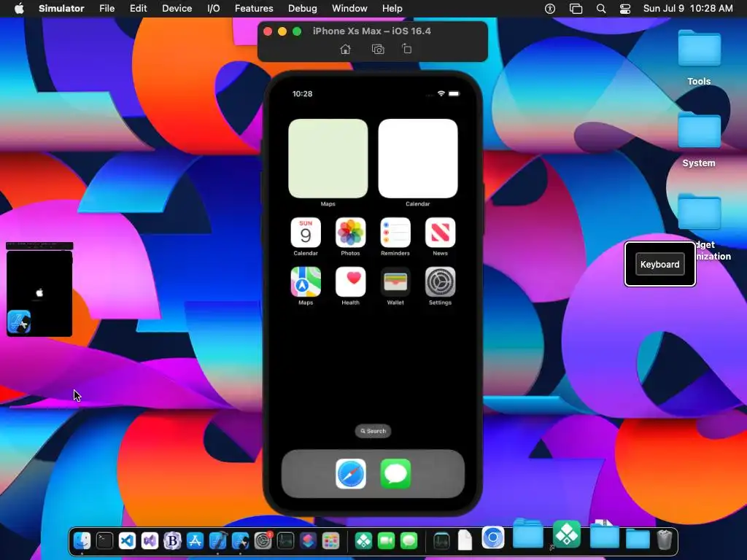Image resolution: width=747 pixels, height=560 pixels.
Task: Open purple Visual Studio in the Dock
Action: coord(150,540)
